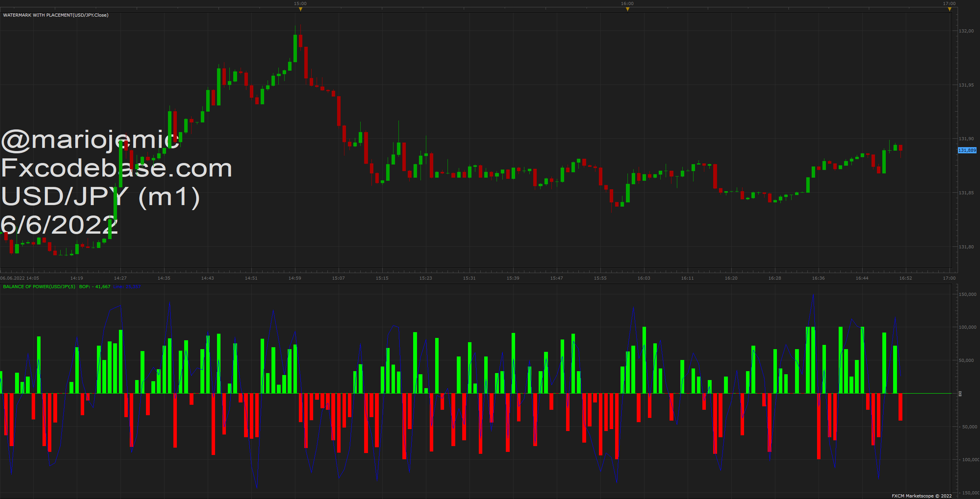The image size is (980, 499).
Task: Click the 14:59 time axis label
Action: [x=295, y=278]
